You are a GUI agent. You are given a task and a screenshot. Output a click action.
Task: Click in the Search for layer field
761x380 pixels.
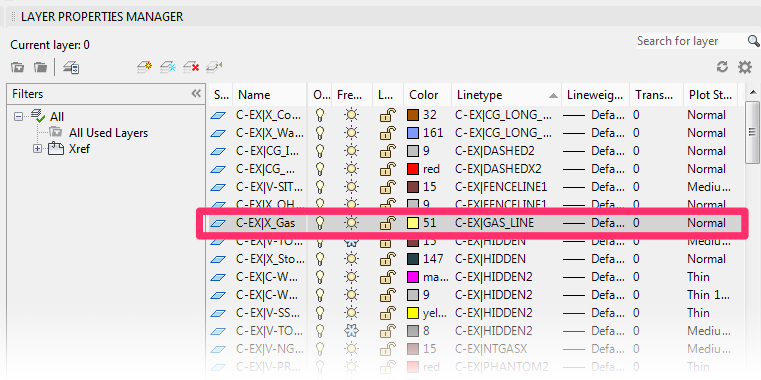pyautogui.click(x=691, y=41)
